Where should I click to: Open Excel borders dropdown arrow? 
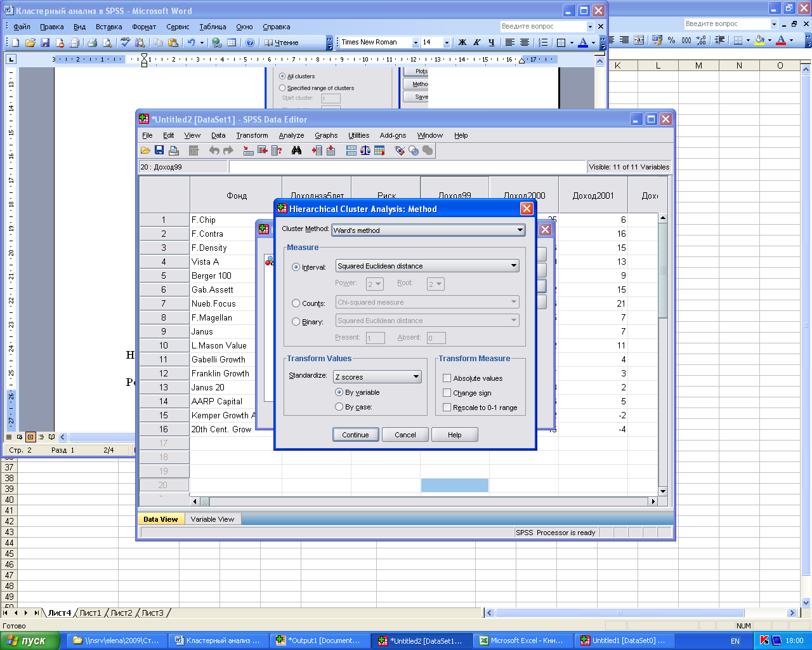pyautogui.click(x=748, y=40)
